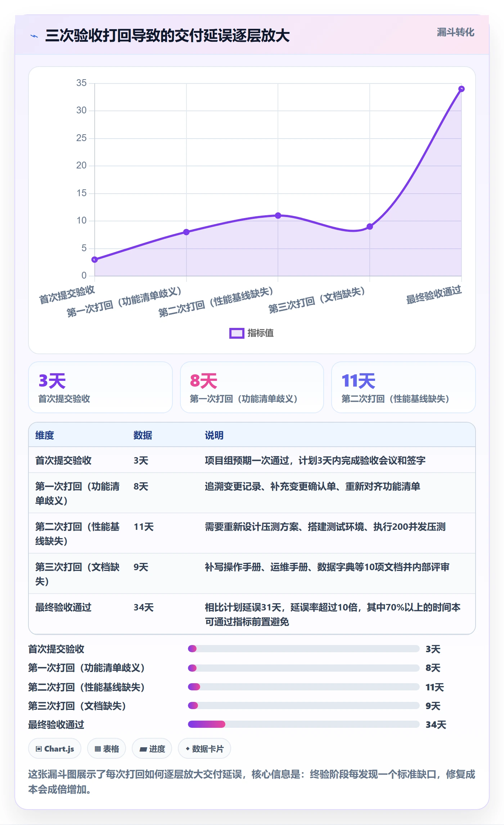Click the Chart.js tag chip

pyautogui.click(x=55, y=749)
